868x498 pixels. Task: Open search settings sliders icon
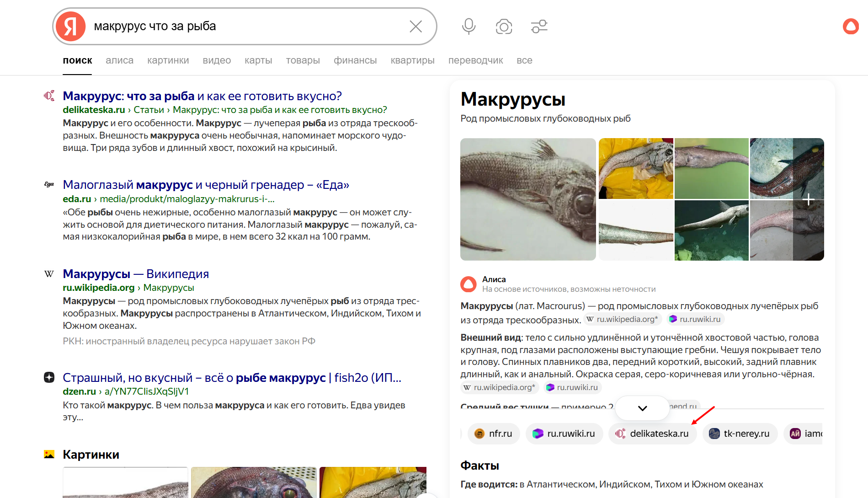pyautogui.click(x=539, y=27)
